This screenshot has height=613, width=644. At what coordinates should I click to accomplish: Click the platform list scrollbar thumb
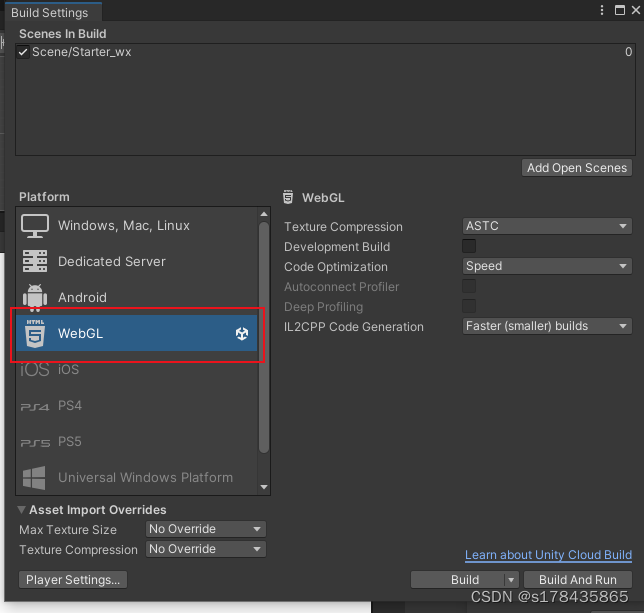(x=264, y=337)
